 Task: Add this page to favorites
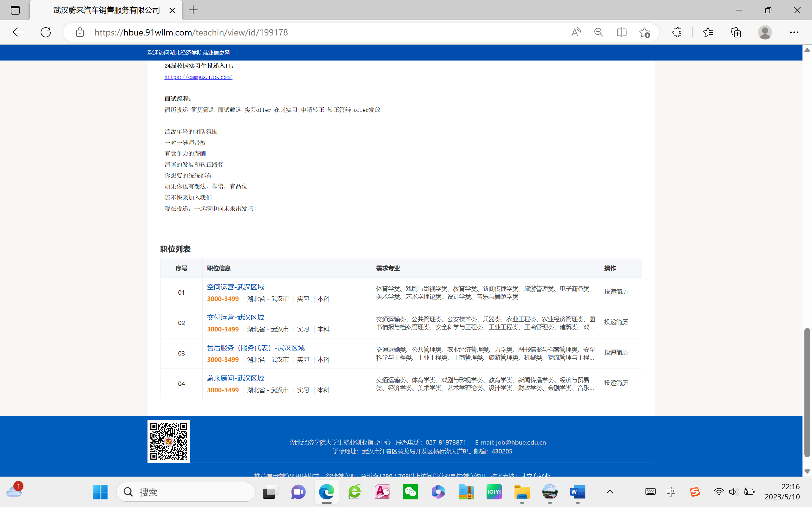click(x=644, y=32)
